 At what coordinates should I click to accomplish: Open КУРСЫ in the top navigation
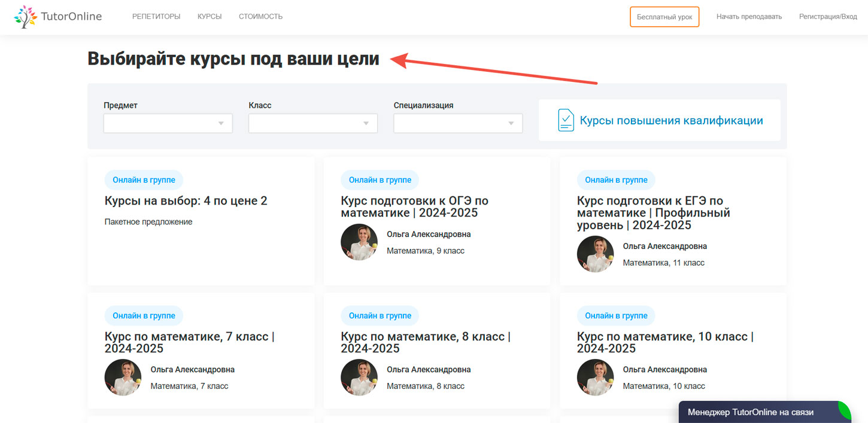pos(210,17)
